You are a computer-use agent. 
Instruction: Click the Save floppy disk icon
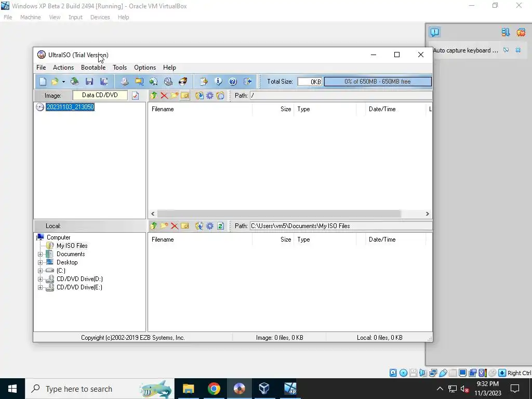point(89,82)
